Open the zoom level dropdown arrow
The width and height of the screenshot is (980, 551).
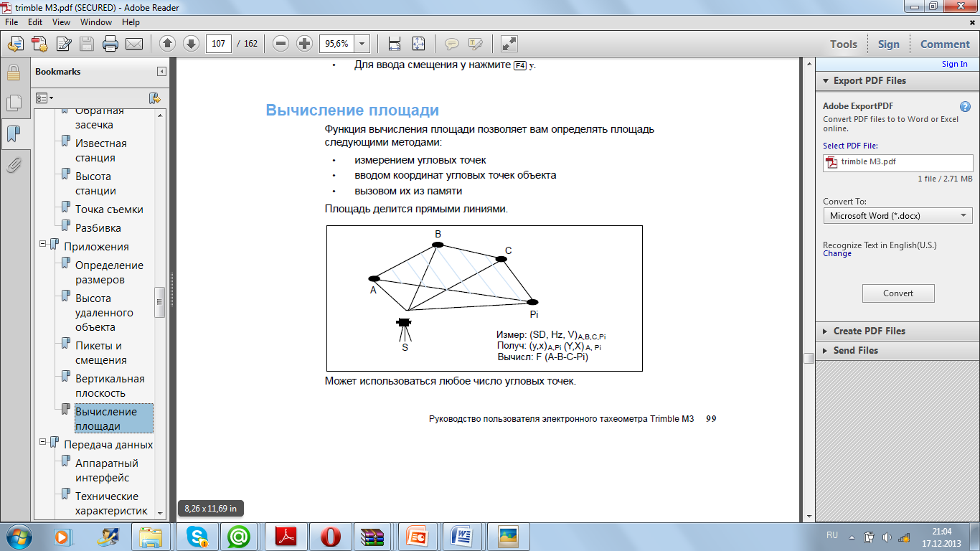(x=362, y=44)
